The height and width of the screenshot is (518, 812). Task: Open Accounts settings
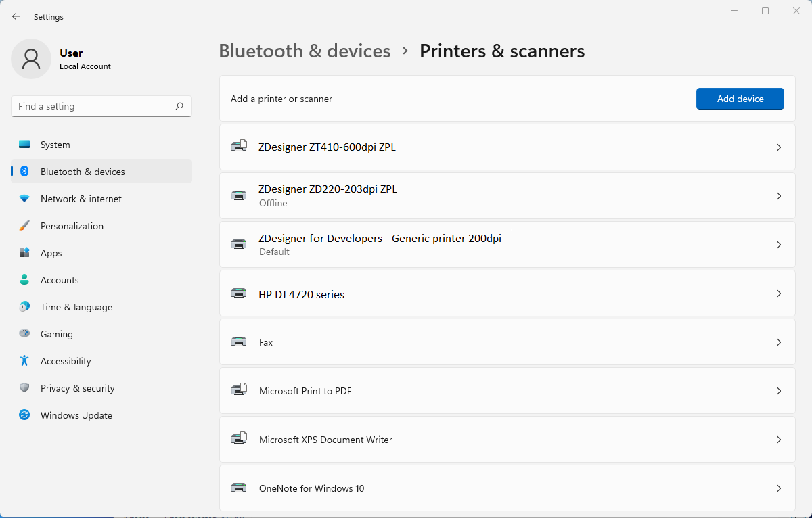click(101, 280)
